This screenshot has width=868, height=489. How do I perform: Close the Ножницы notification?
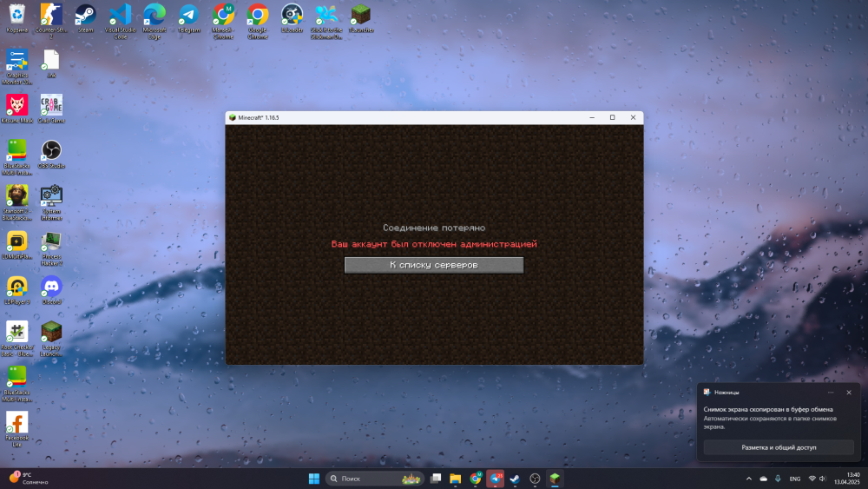(x=849, y=392)
